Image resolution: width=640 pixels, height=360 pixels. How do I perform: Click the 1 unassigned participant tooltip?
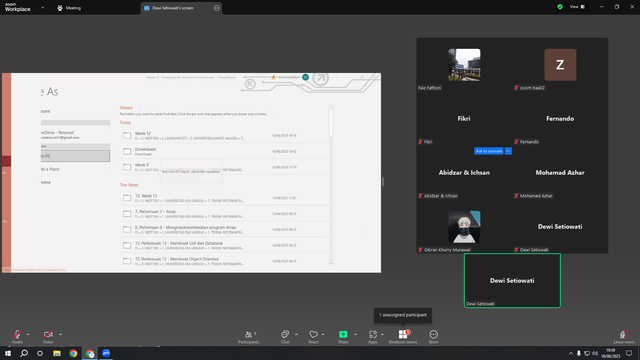tap(403, 315)
